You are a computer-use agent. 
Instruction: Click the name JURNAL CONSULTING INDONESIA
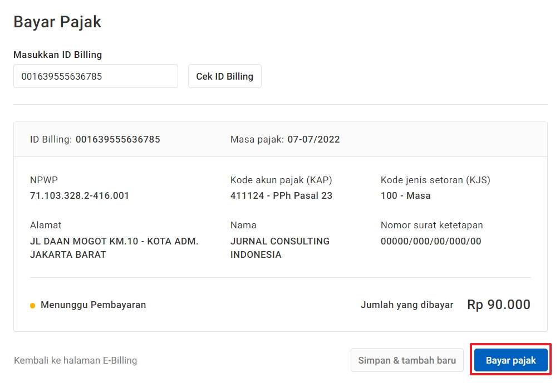click(x=279, y=248)
